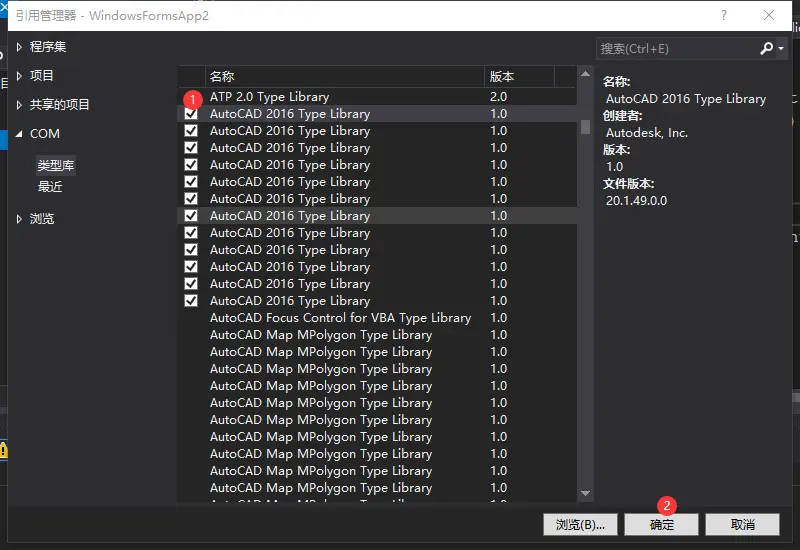Screen dimensions: 800x550
Task: Click the ? help button in title bar
Action: pyautogui.click(x=723, y=15)
